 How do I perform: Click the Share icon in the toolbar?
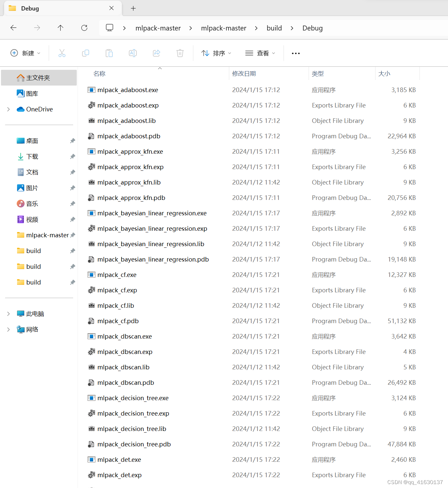(156, 53)
